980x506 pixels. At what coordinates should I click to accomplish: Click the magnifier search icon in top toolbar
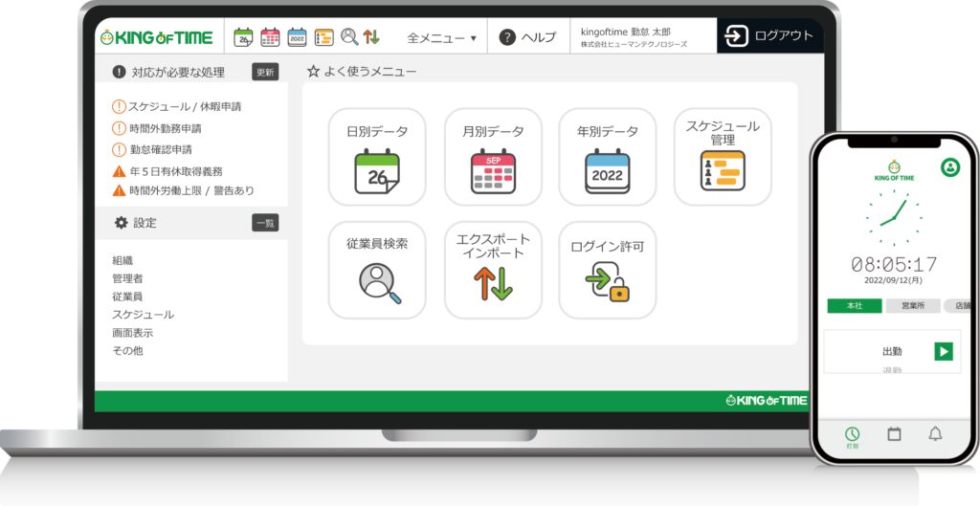tap(349, 37)
